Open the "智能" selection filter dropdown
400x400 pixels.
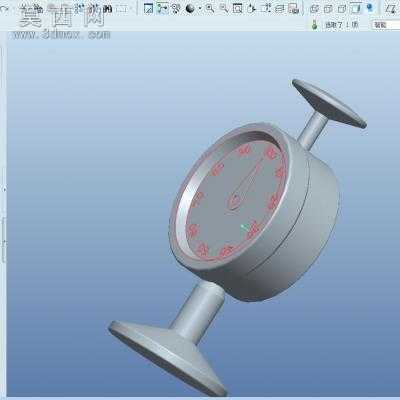[x=385, y=25]
